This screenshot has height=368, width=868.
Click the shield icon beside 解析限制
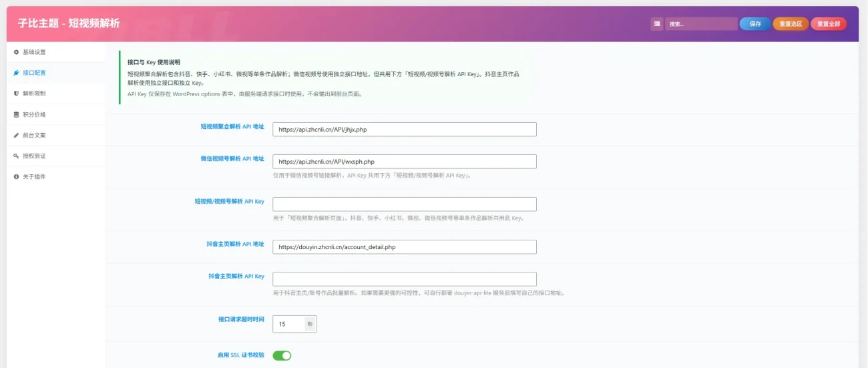point(16,94)
